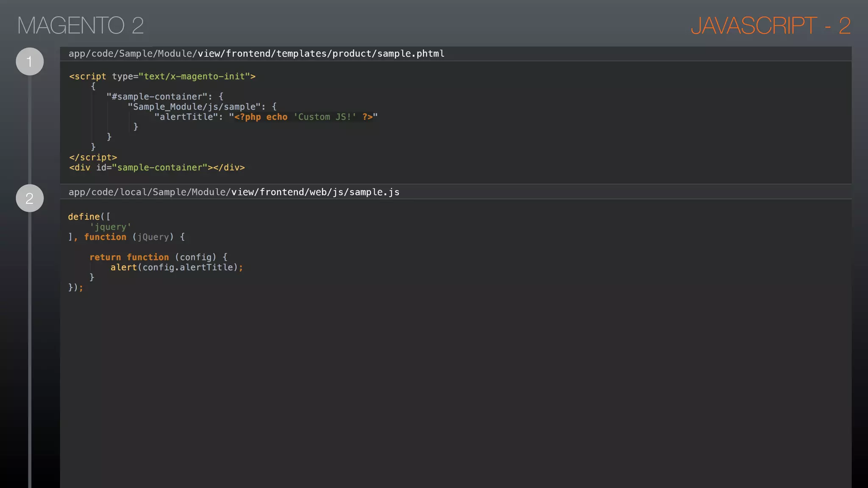Click the sample.js file path header
The width and height of the screenshot is (868, 488).
234,192
